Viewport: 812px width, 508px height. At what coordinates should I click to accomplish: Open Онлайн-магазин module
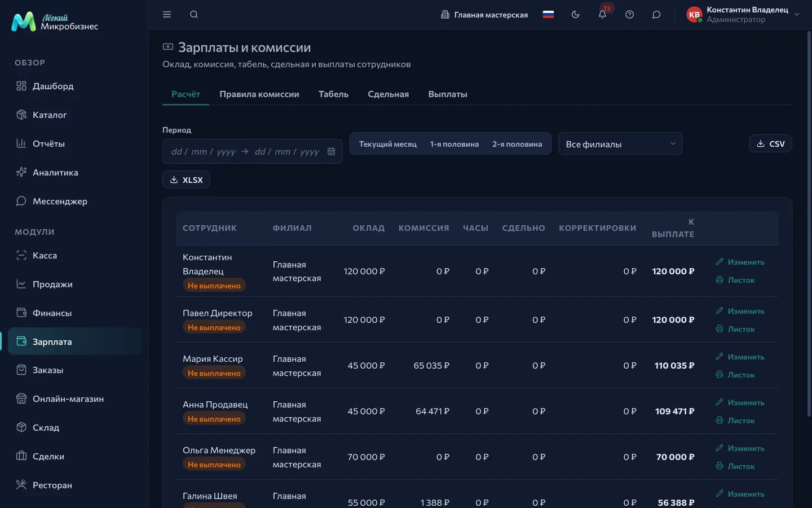pos(74,398)
